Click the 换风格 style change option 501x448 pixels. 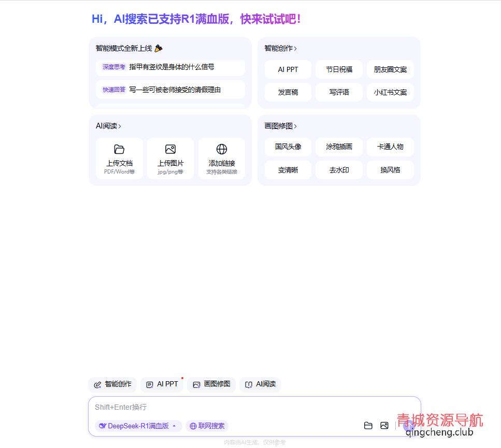(x=390, y=169)
